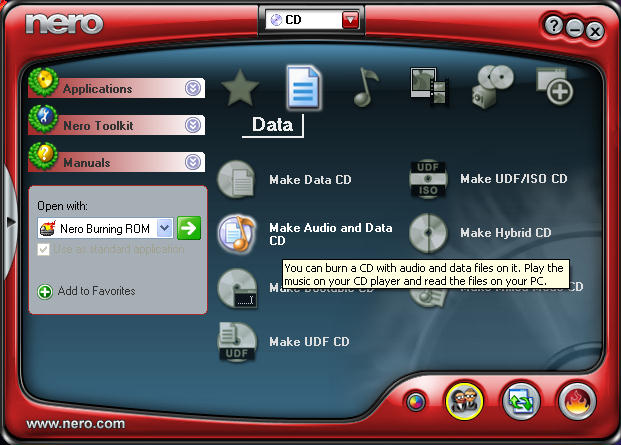This screenshot has height=445, width=621.
Task: Choose Make Audio and Data CD
Action: point(331,234)
